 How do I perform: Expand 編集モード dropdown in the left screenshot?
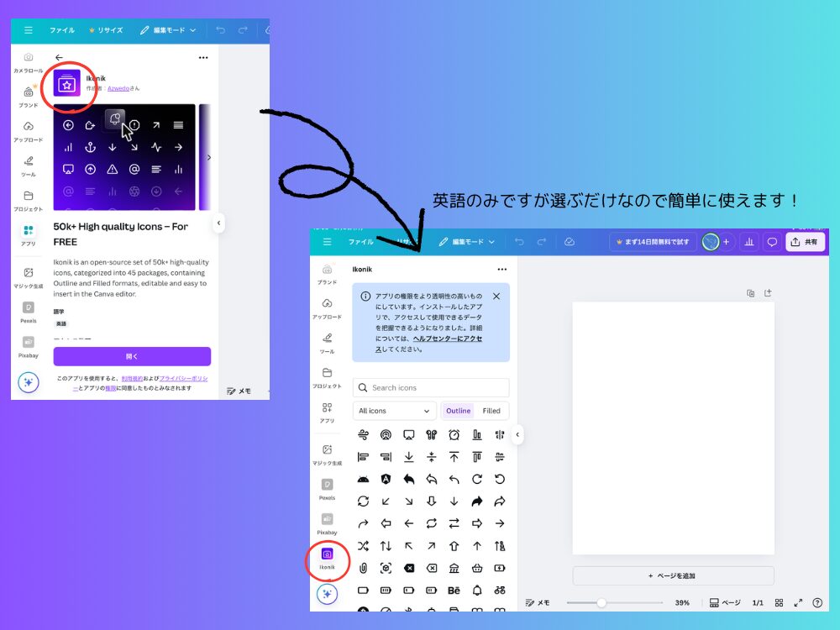coord(168,30)
